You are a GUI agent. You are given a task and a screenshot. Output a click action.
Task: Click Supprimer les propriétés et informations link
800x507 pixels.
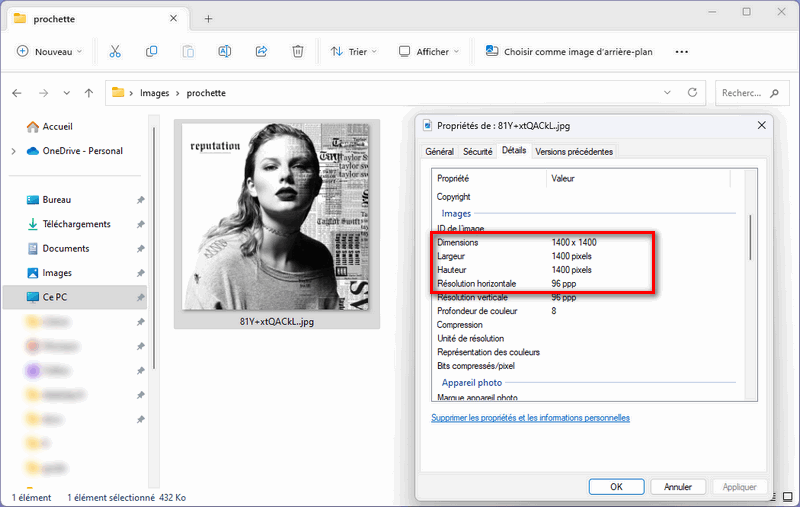point(530,418)
